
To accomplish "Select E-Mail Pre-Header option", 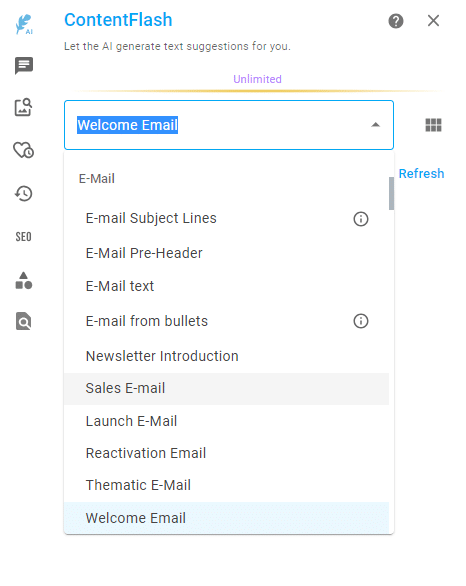I will (226, 253).
